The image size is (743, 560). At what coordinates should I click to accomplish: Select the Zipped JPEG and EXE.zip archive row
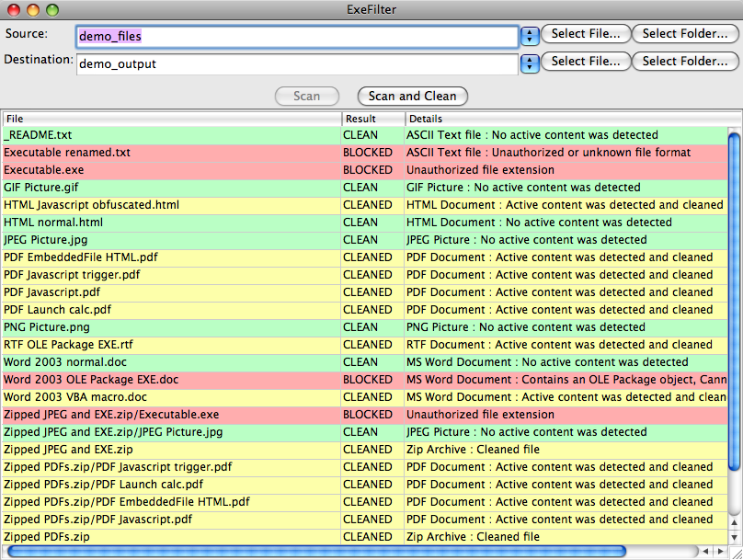coord(365,450)
